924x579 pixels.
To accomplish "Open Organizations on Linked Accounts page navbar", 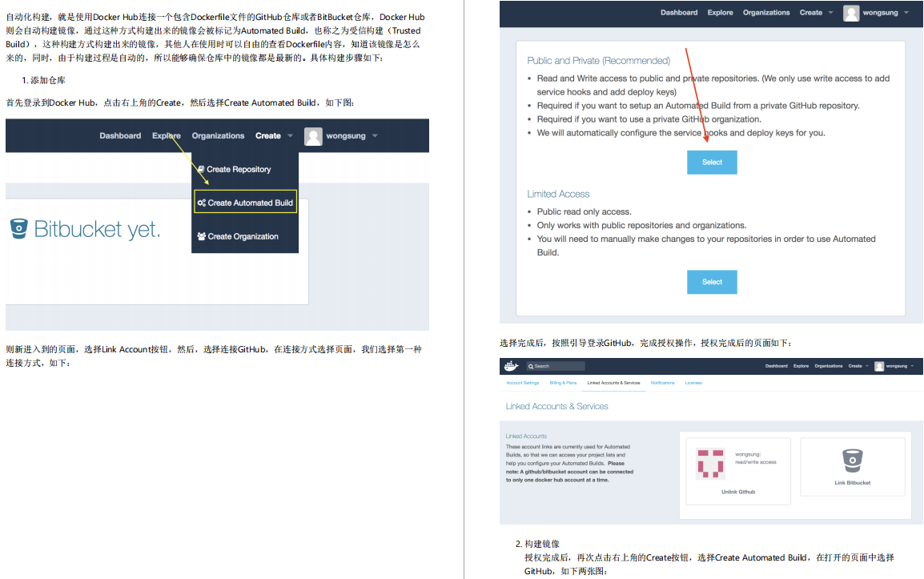I will tap(829, 366).
